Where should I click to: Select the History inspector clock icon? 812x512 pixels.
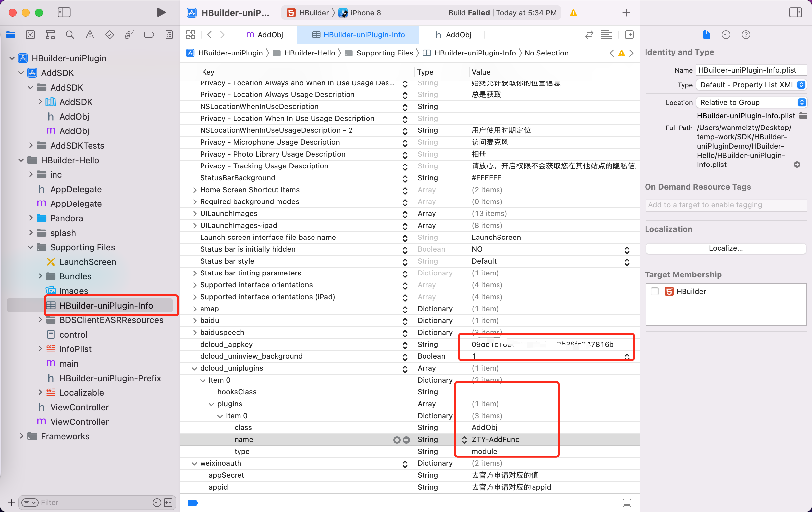(x=726, y=35)
